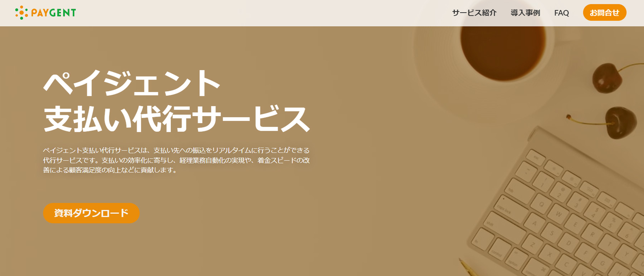Open the 導入事例 menu item
The width and height of the screenshot is (644, 276).
(525, 13)
